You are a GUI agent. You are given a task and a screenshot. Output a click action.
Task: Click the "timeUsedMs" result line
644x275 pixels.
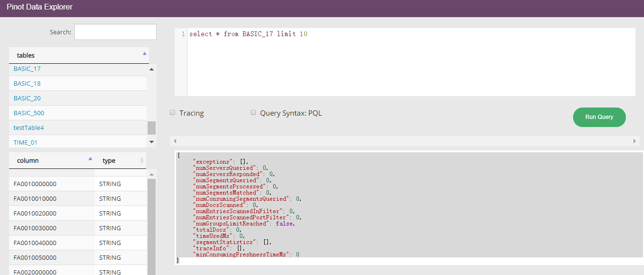point(219,236)
